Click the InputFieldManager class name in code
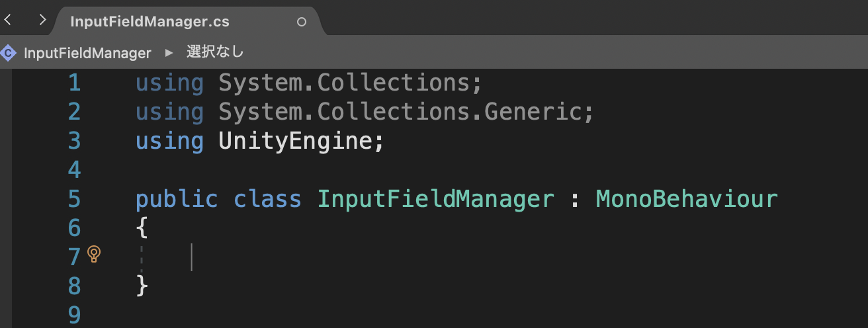 [435, 199]
